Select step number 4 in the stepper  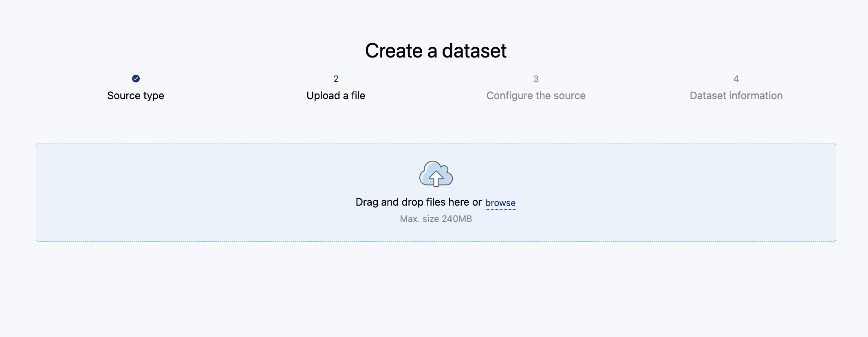[736, 79]
